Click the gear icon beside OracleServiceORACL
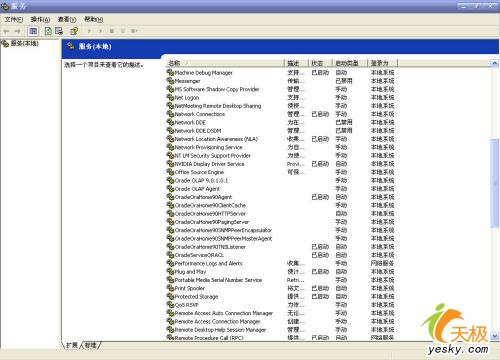Image resolution: width=500 pixels, height=360 pixels. click(170, 255)
